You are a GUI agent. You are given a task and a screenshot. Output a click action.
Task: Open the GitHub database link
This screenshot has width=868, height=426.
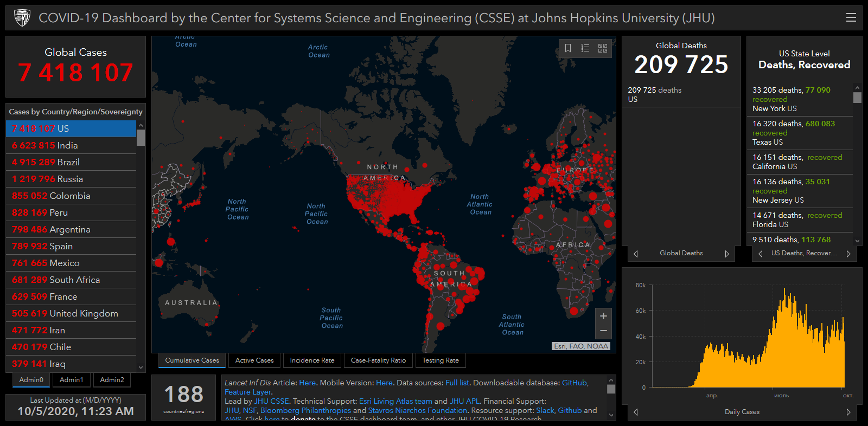point(575,383)
